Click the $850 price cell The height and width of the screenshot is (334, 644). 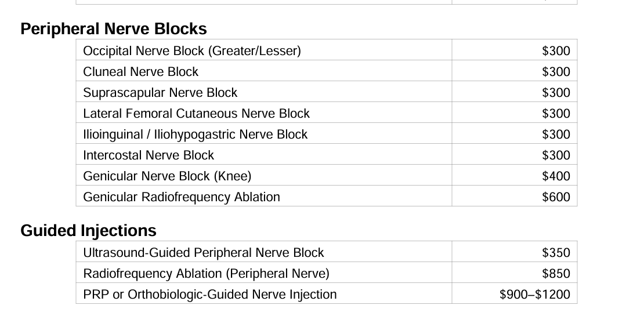point(556,274)
